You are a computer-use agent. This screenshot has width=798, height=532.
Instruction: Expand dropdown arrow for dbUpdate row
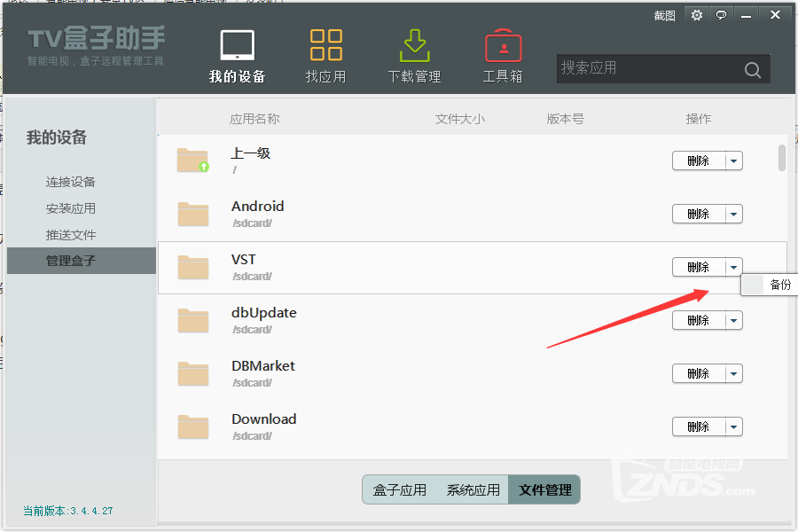[x=734, y=321]
